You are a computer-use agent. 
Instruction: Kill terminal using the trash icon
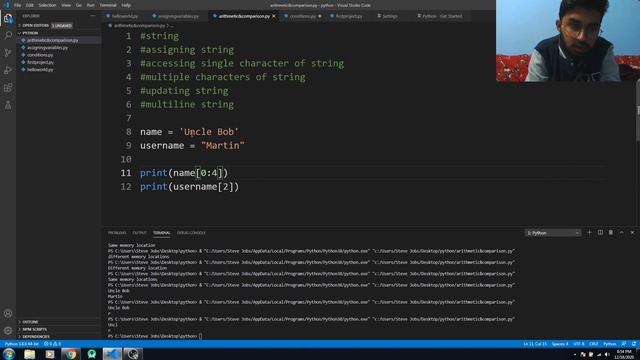611,233
